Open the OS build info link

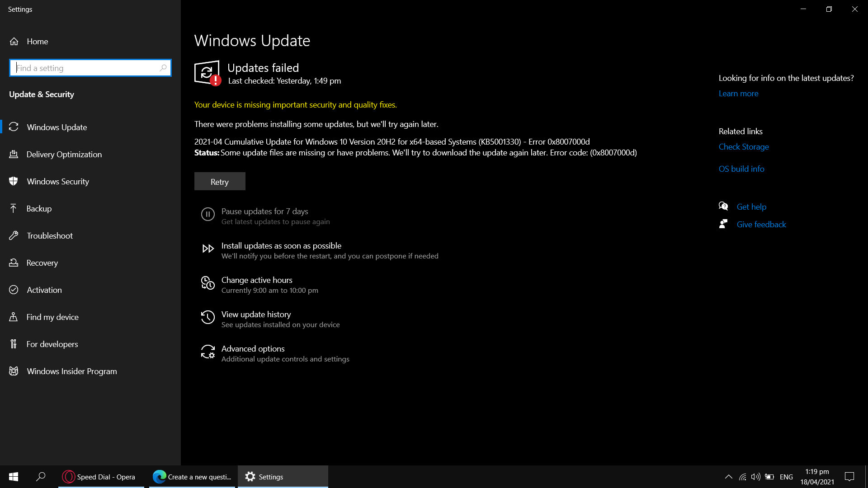pyautogui.click(x=741, y=169)
